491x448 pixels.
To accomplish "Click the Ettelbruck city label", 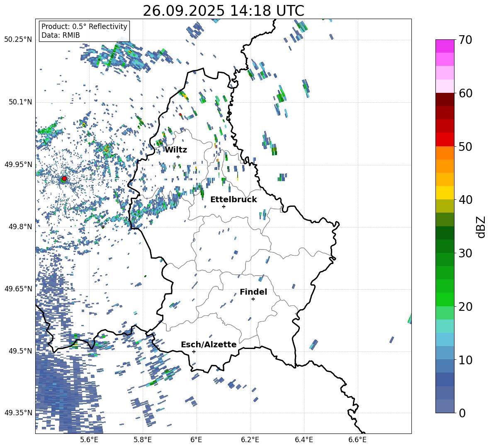I will [233, 200].
